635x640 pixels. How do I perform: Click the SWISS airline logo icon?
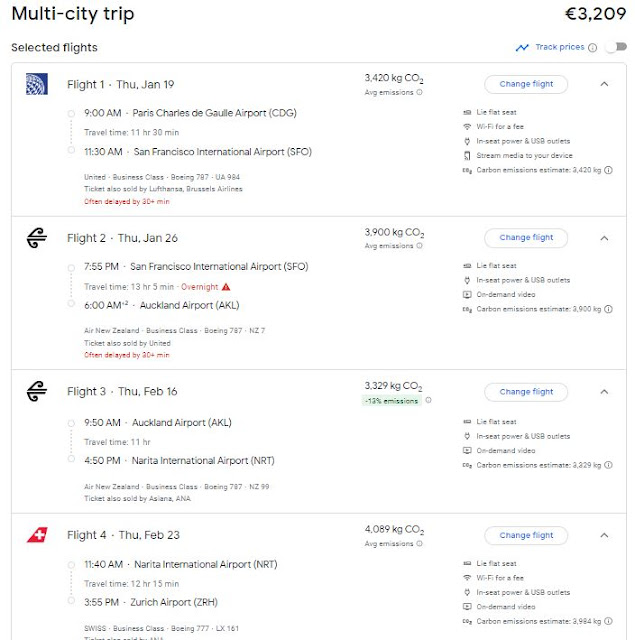click(37, 535)
